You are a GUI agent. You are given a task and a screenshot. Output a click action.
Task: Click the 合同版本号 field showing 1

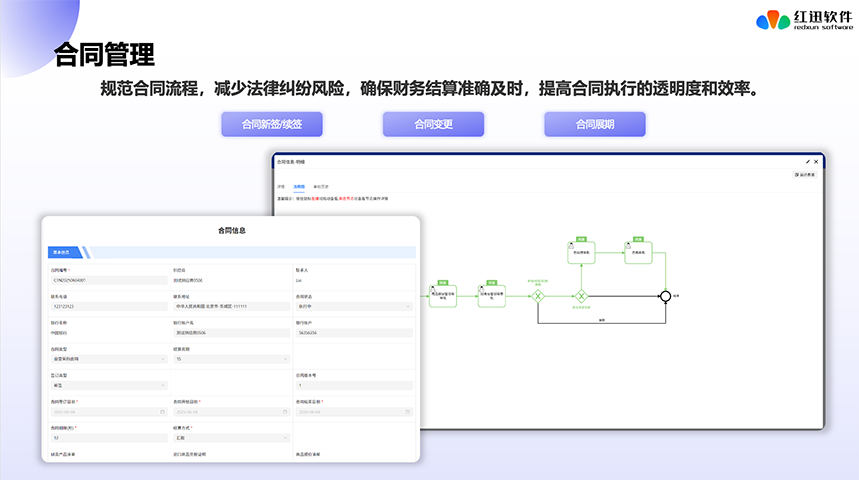[x=354, y=385]
